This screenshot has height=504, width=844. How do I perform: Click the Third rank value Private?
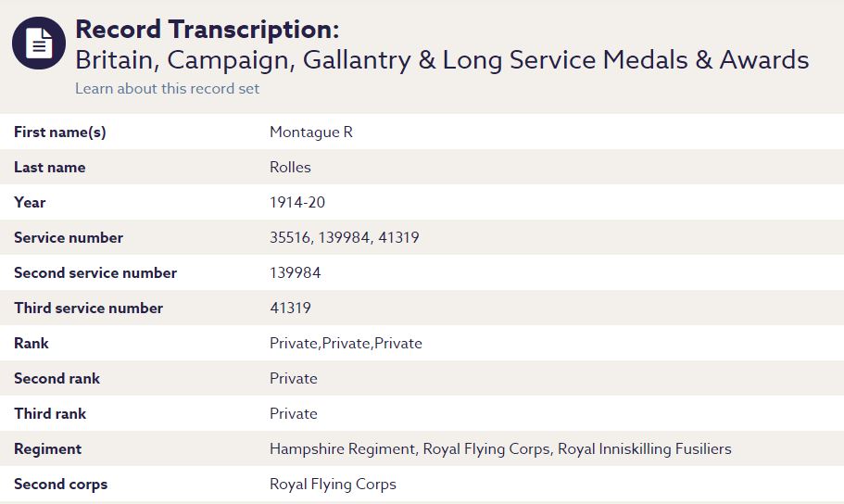pyautogui.click(x=293, y=414)
